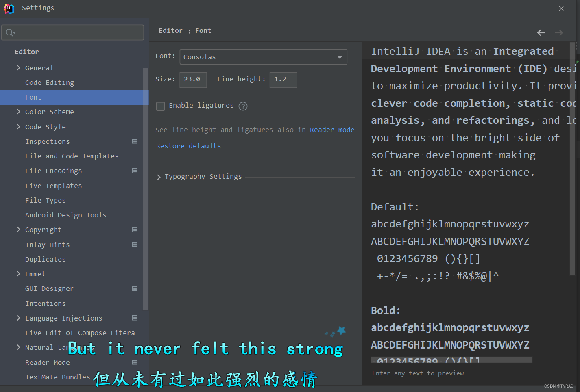Expand Typography Settings section

coord(159,177)
